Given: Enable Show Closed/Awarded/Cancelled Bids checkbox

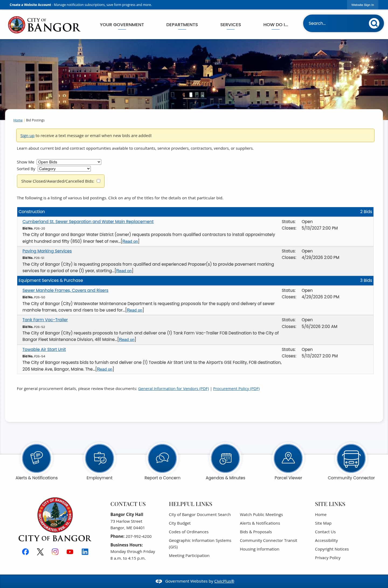Looking at the screenshot, I should point(98,181).
